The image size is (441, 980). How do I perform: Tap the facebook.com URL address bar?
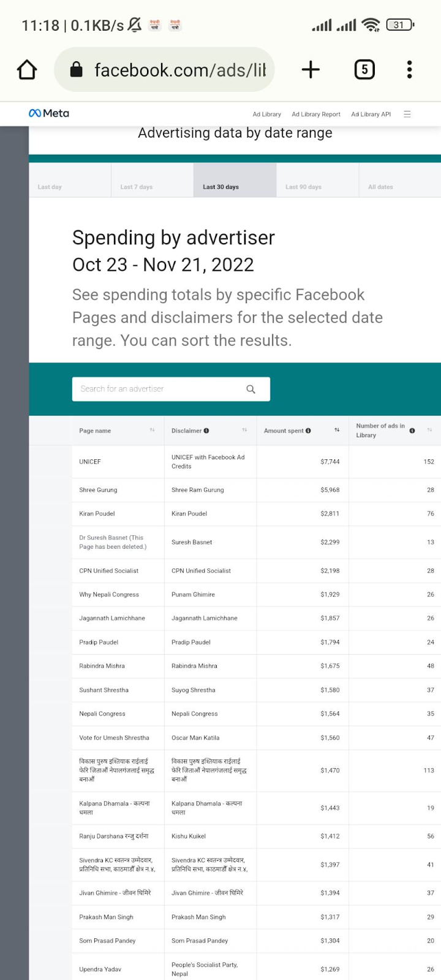[164, 70]
